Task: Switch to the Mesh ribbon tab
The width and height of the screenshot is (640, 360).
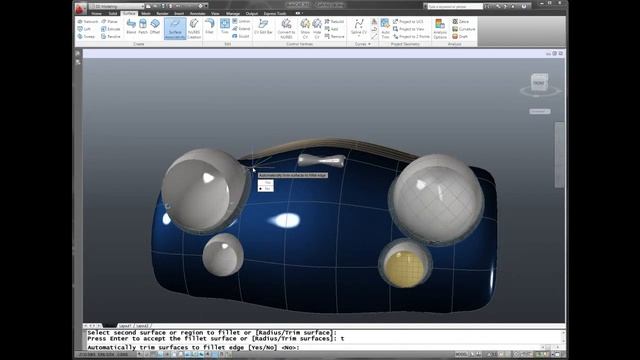Action: (x=146, y=13)
